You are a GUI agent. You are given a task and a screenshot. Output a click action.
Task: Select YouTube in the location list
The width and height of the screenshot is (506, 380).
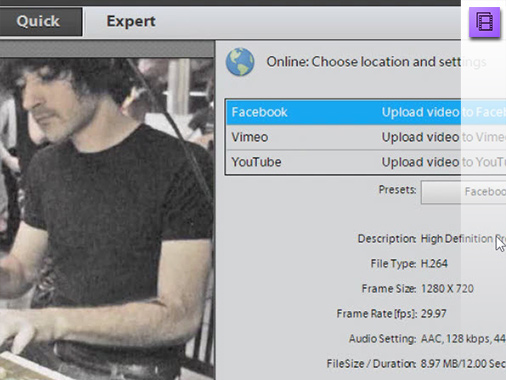(366, 162)
